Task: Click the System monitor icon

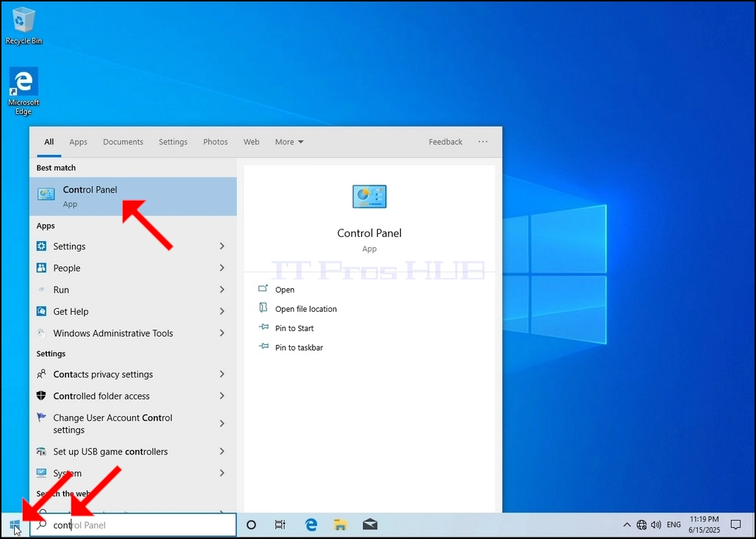Action: (x=41, y=473)
